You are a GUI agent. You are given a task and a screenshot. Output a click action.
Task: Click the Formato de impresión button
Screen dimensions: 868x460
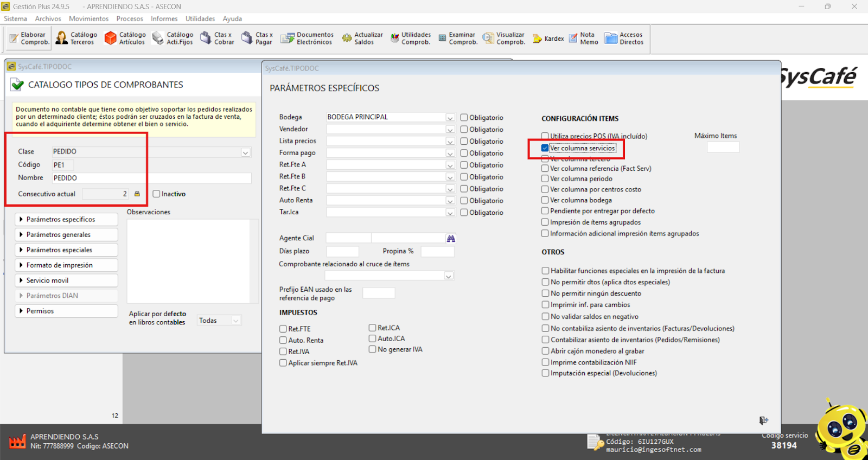coord(66,265)
